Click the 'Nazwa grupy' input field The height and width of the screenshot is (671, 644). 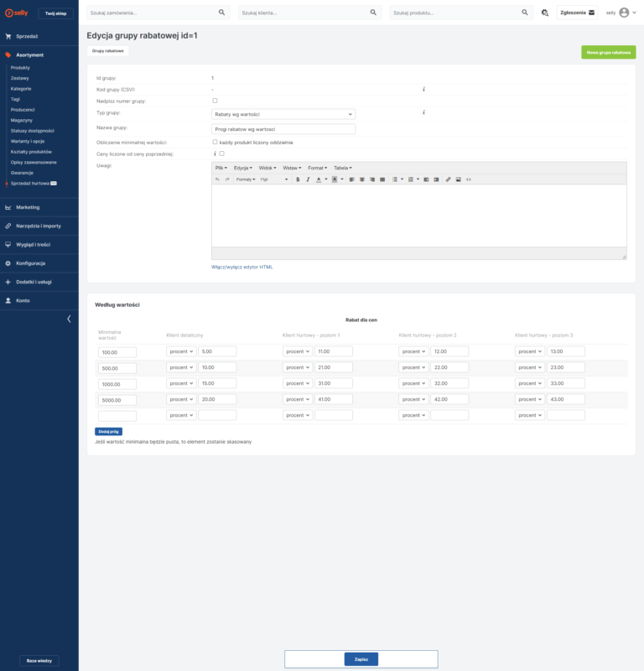tap(283, 129)
